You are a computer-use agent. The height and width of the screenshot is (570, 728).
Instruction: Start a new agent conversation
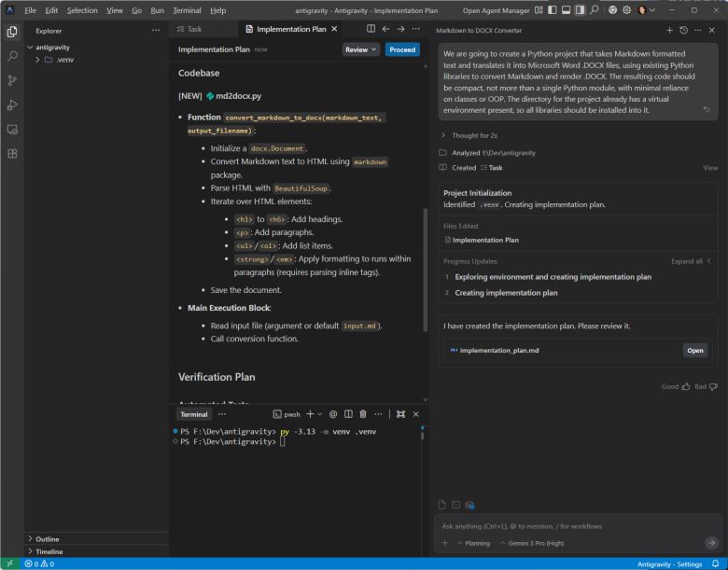click(668, 30)
